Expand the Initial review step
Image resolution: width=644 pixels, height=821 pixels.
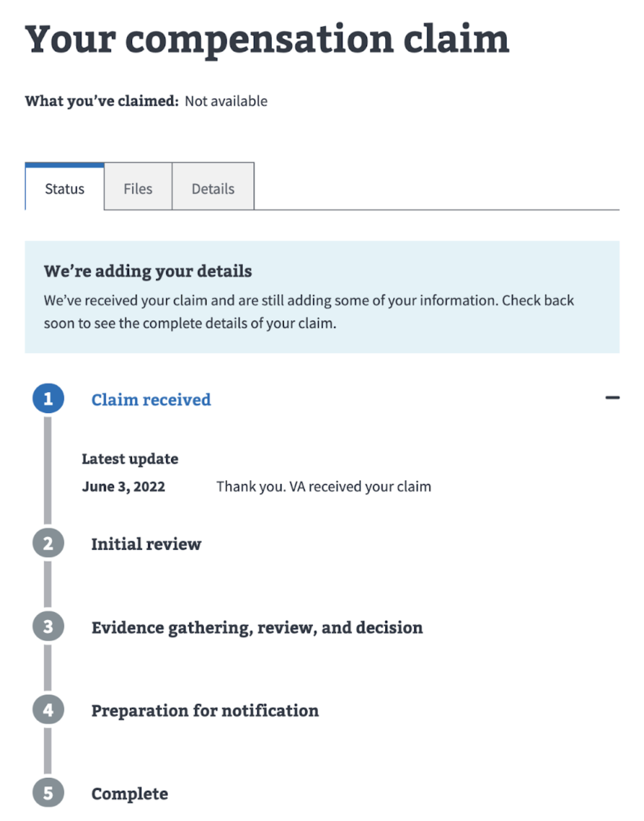pos(146,544)
